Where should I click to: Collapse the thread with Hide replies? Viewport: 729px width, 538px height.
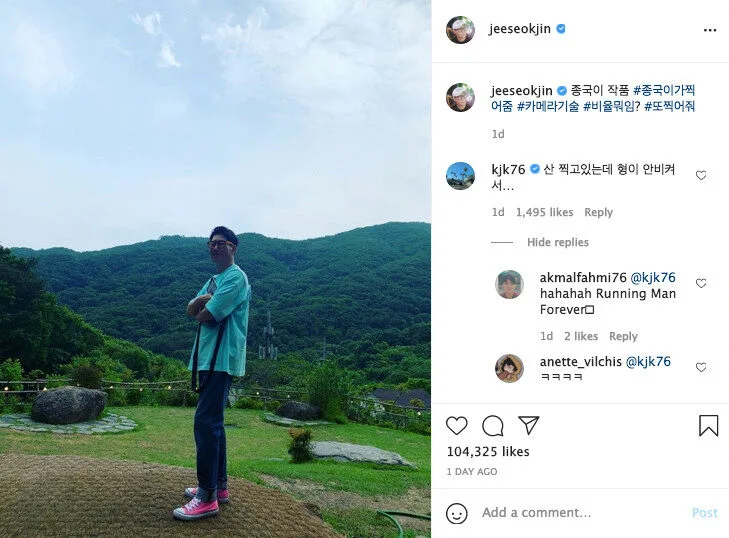pos(557,242)
